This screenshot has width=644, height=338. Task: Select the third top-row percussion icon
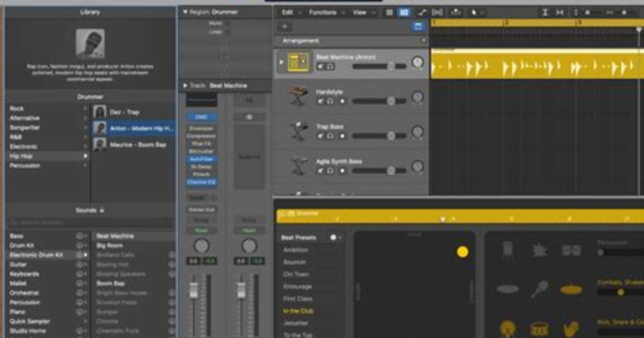point(571,250)
